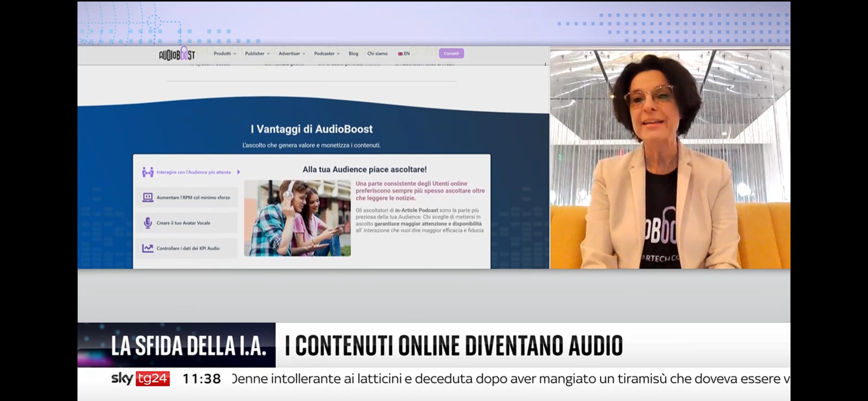868x401 pixels.
Task: Click the audience interaction people icon
Action: coord(148,172)
